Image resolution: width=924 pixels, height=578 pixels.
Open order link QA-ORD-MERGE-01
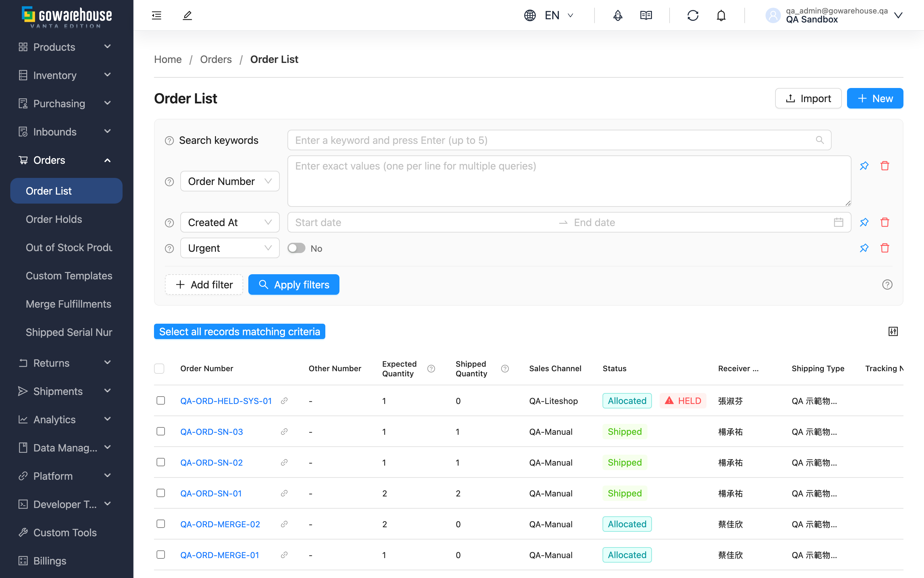tap(219, 555)
